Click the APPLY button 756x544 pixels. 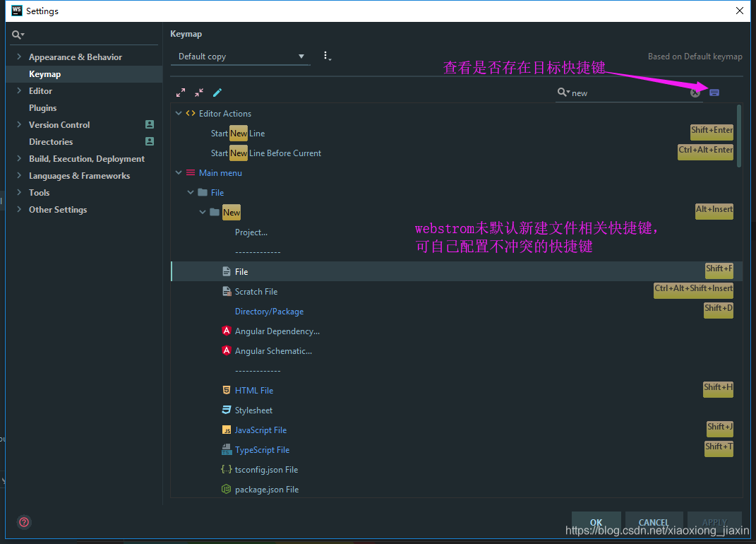pyautogui.click(x=714, y=522)
